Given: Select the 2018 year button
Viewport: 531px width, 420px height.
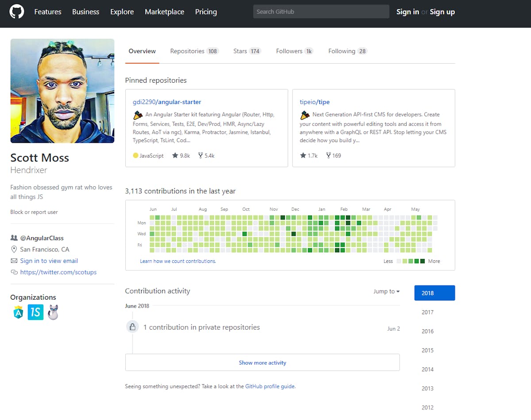Looking at the screenshot, I should [x=434, y=293].
